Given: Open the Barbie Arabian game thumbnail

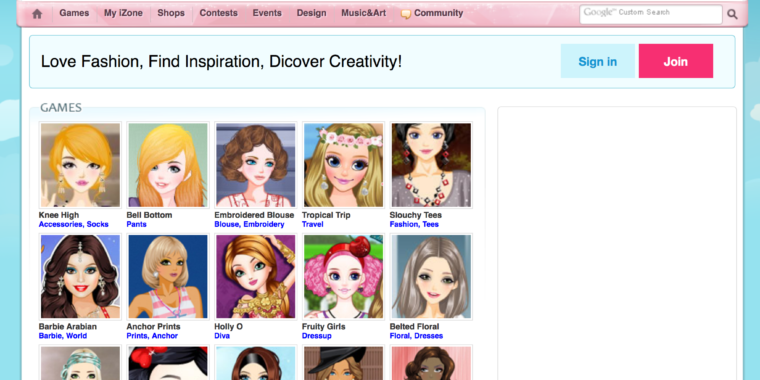Looking at the screenshot, I should (x=80, y=277).
